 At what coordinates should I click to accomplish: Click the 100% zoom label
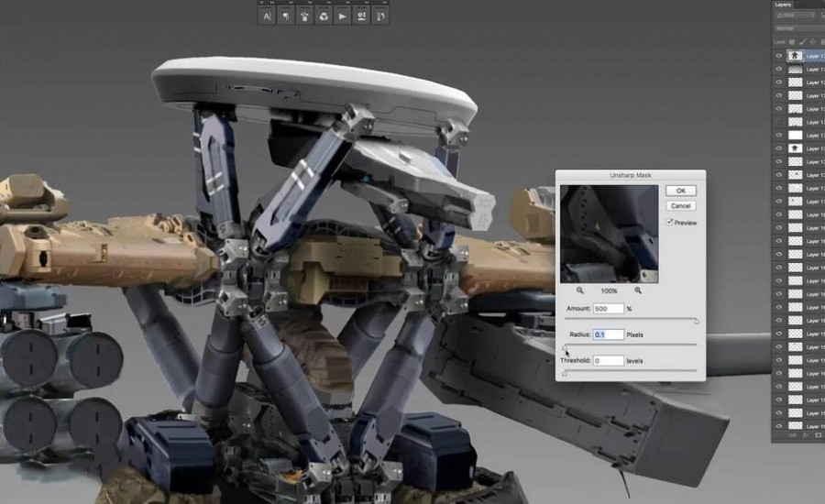click(x=609, y=290)
